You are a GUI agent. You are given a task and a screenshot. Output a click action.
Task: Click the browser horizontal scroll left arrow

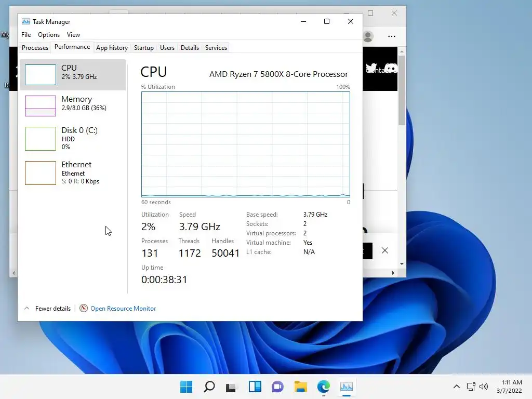click(x=14, y=273)
